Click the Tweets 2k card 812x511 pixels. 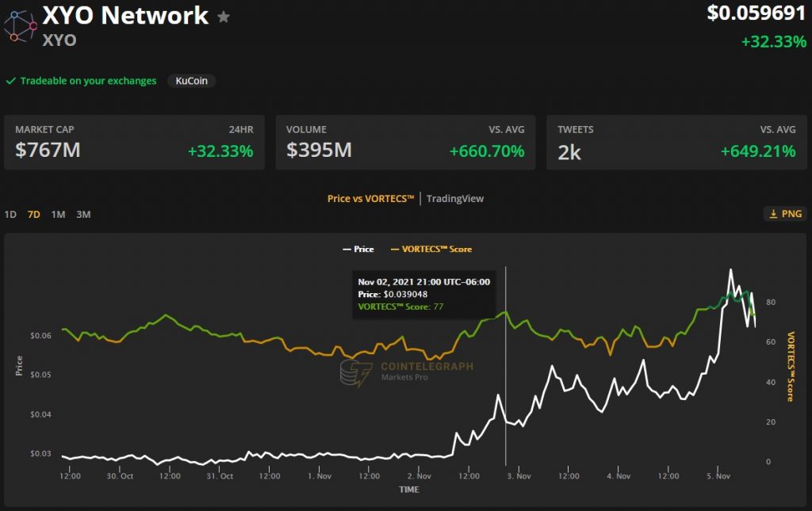point(677,143)
